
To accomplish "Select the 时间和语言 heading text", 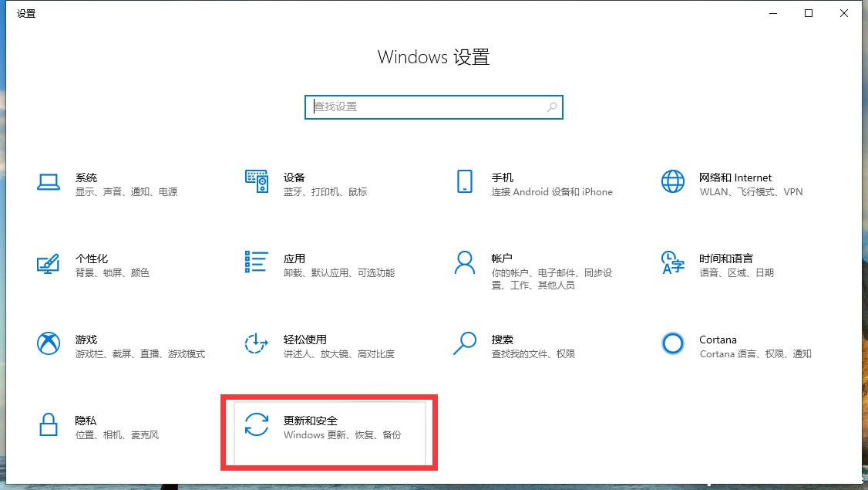I will (725, 259).
